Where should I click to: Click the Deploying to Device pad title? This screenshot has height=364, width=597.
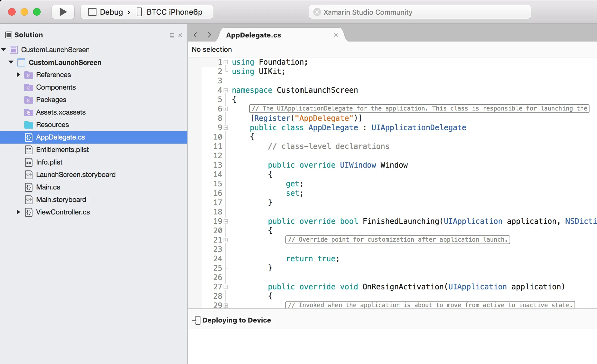pyautogui.click(x=237, y=320)
